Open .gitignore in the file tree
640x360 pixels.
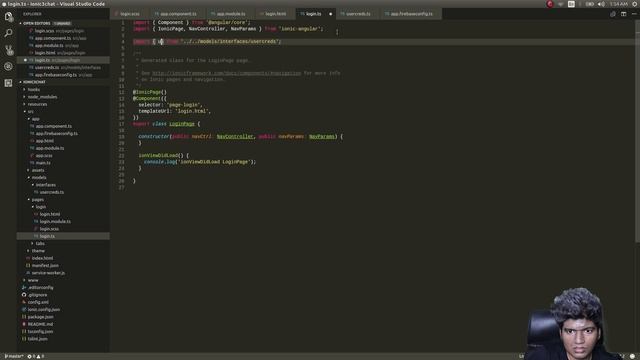[38, 295]
